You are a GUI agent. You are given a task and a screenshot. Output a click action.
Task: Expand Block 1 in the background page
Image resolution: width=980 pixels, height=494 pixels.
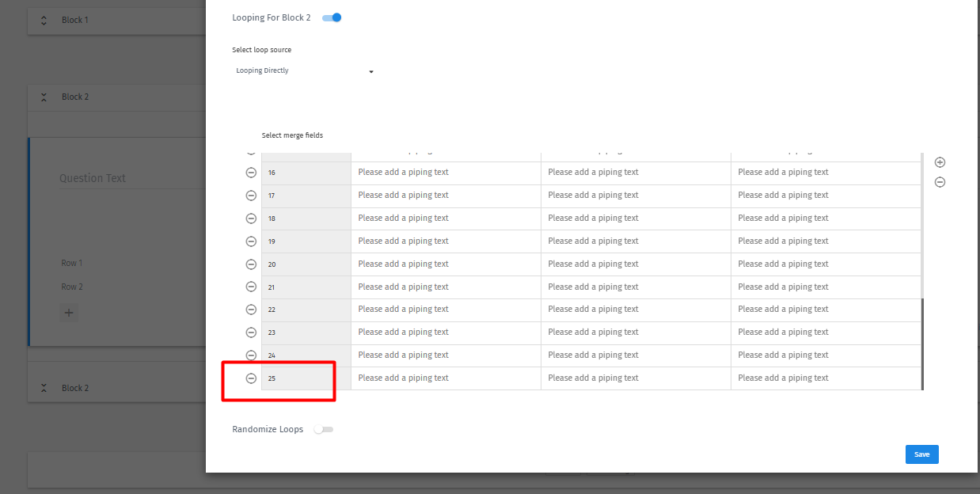pos(44,20)
